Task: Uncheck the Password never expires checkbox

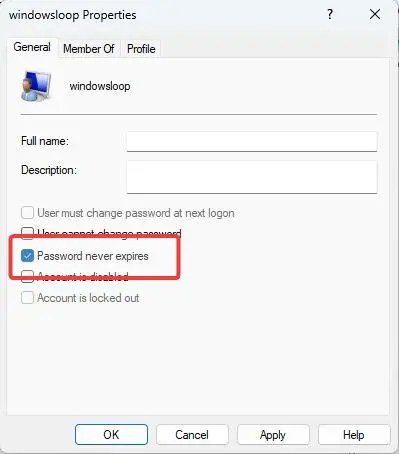Action: [x=27, y=256]
